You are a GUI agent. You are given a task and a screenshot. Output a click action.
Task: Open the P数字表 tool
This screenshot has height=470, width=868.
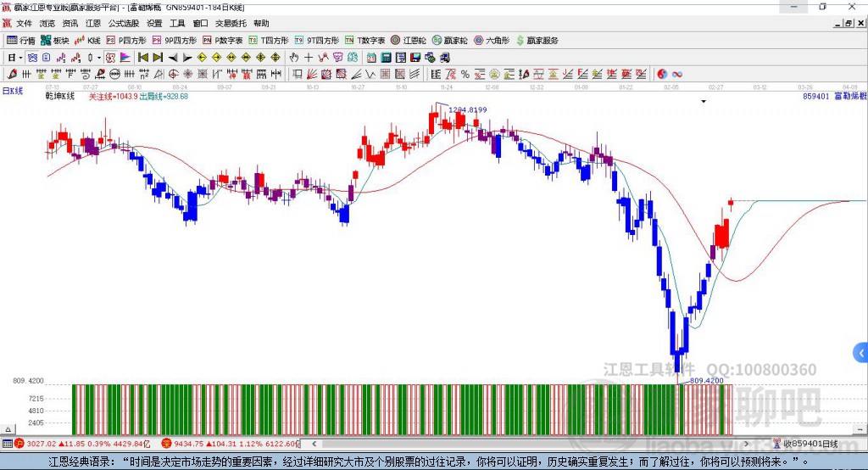point(223,41)
